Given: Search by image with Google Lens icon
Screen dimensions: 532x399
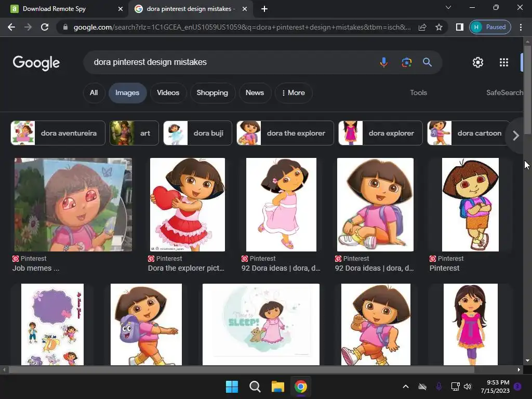Looking at the screenshot, I should [x=406, y=62].
